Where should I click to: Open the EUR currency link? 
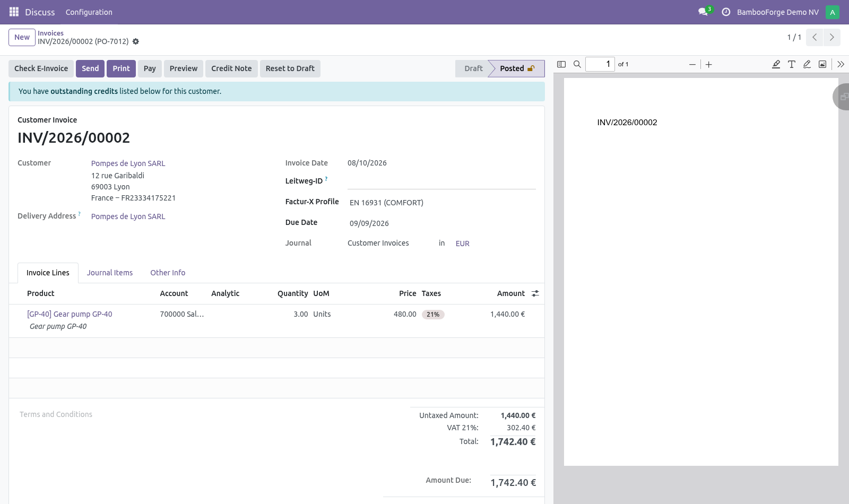pyautogui.click(x=463, y=244)
